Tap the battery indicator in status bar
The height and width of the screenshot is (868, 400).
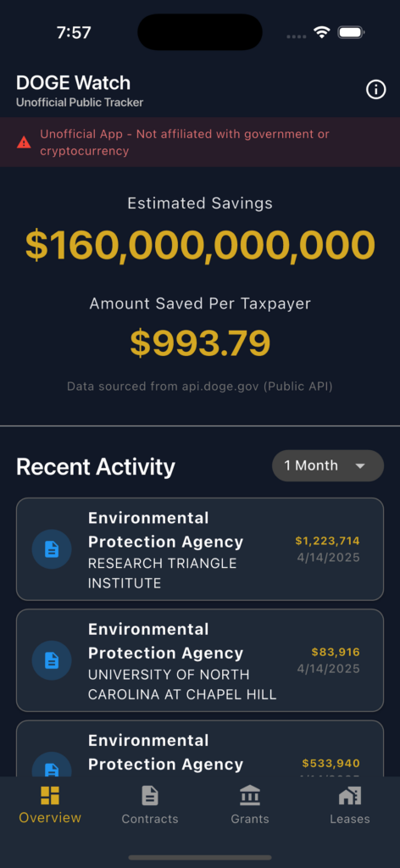coord(351,33)
